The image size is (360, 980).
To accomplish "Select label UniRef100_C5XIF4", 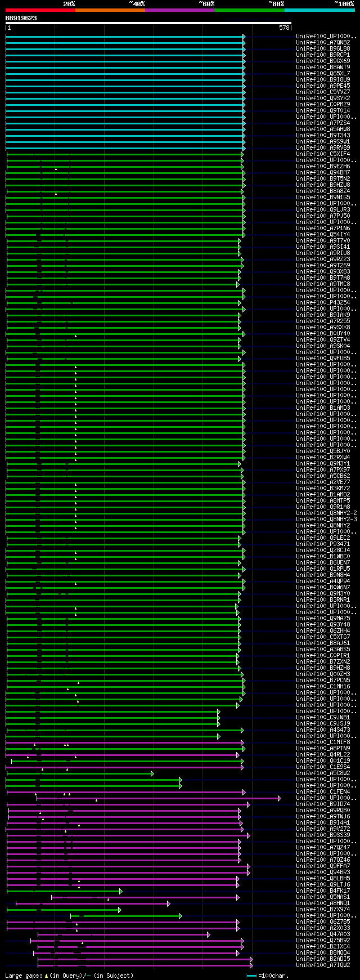I will pyautogui.click(x=323, y=154).
